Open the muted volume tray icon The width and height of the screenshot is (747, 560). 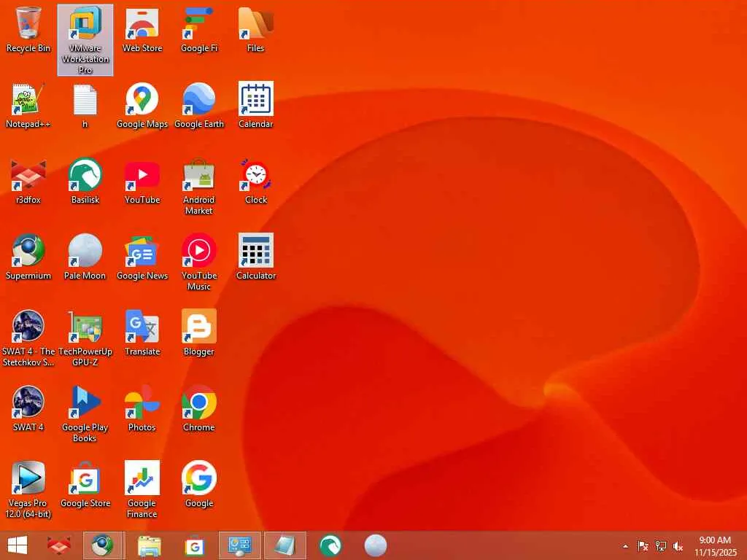point(678,546)
